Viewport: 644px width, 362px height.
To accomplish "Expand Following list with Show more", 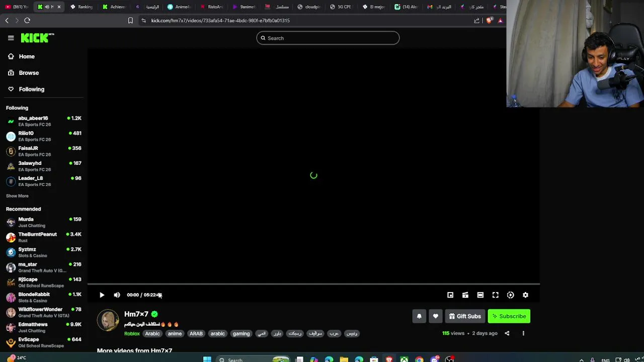I will click(17, 196).
